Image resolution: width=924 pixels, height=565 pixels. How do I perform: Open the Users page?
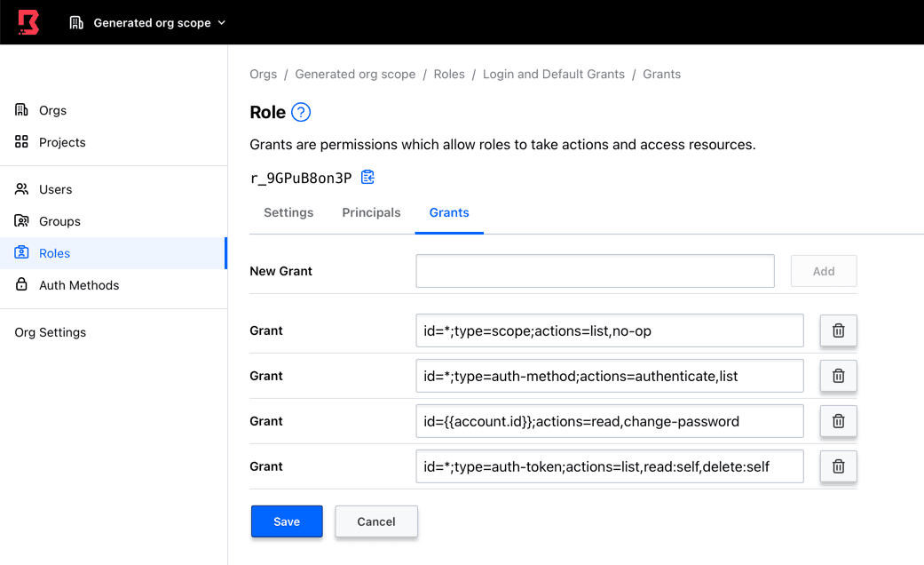pyautogui.click(x=55, y=189)
